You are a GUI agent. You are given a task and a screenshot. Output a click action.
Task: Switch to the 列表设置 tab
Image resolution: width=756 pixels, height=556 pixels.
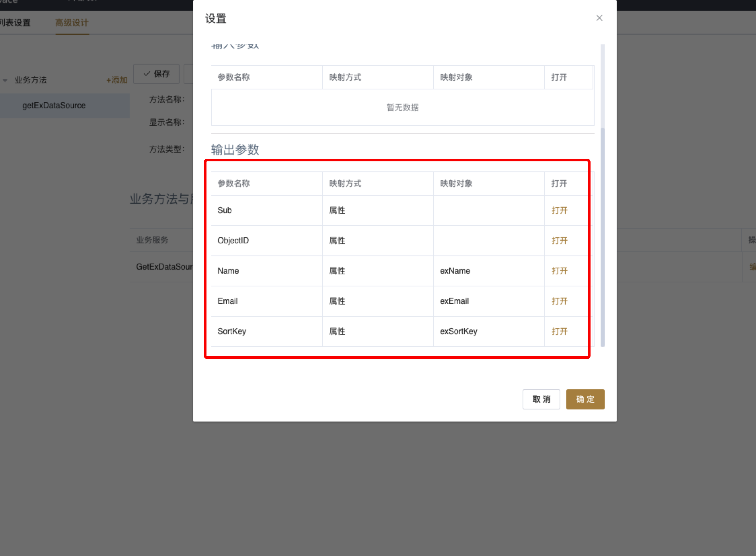point(15,23)
